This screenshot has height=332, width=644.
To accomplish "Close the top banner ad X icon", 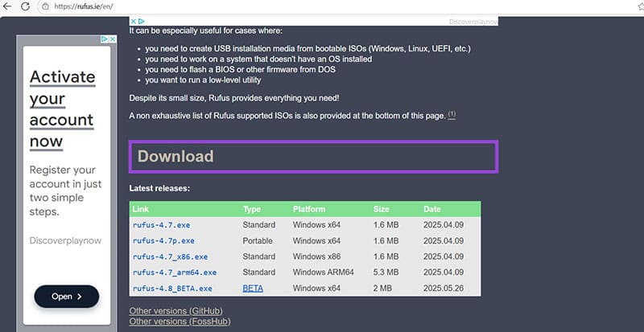I will click(133, 22).
